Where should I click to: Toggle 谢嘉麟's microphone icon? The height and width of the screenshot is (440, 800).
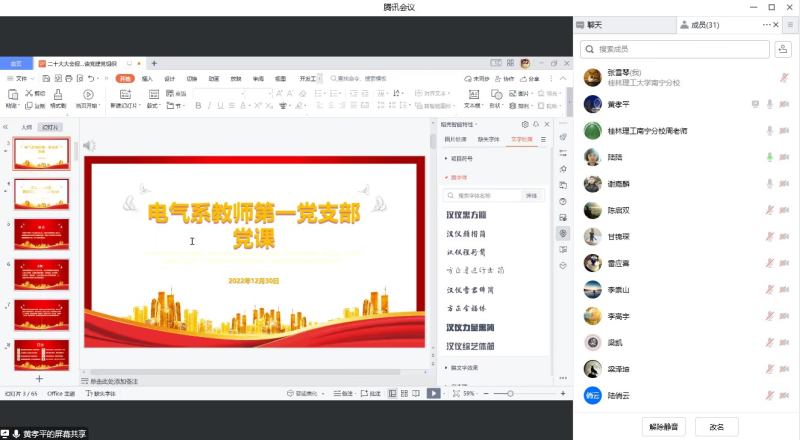pyautogui.click(x=770, y=184)
